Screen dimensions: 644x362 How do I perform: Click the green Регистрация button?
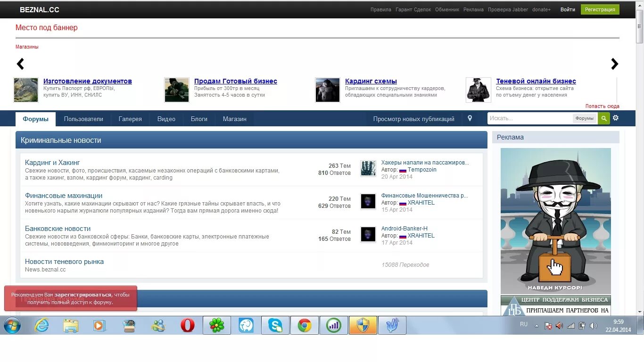click(x=600, y=9)
